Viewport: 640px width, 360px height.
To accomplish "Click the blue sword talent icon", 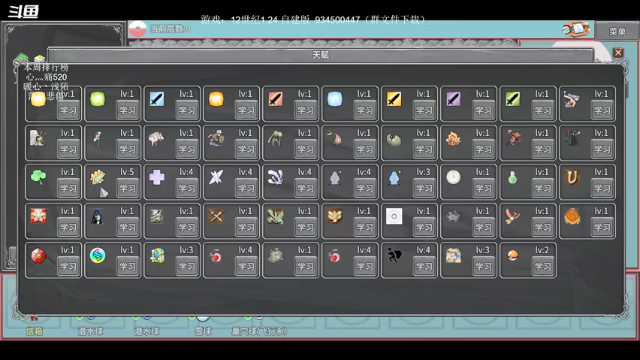I will tap(157, 99).
